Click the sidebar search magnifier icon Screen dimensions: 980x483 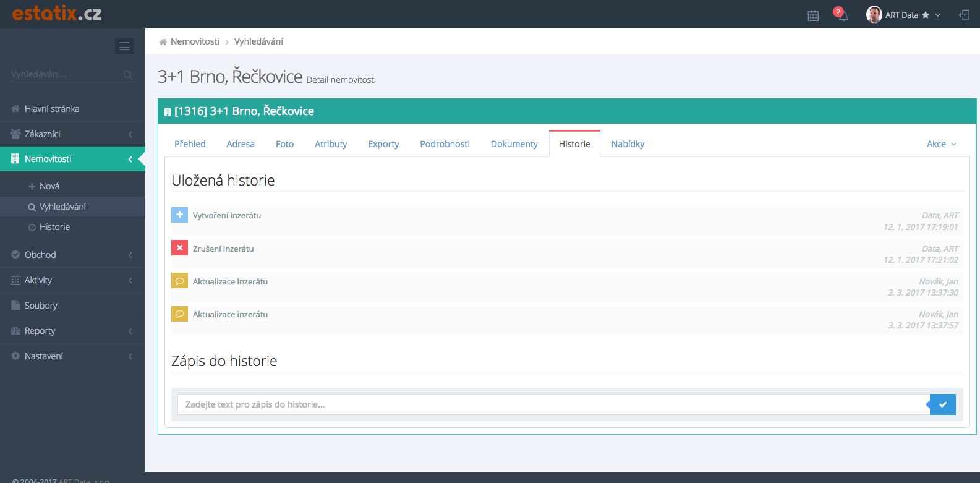pyautogui.click(x=128, y=74)
